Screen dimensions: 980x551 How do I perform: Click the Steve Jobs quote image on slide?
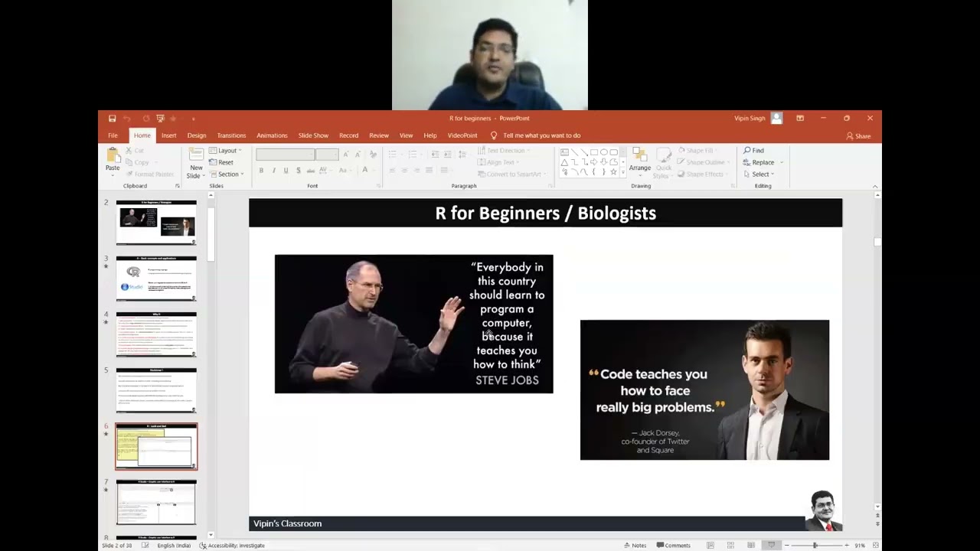(x=413, y=324)
